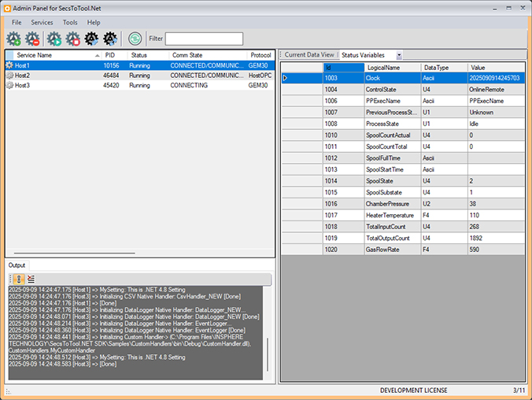Click HeaterTemperature value 110
Screen dimensions: 532x400
pos(496,215)
